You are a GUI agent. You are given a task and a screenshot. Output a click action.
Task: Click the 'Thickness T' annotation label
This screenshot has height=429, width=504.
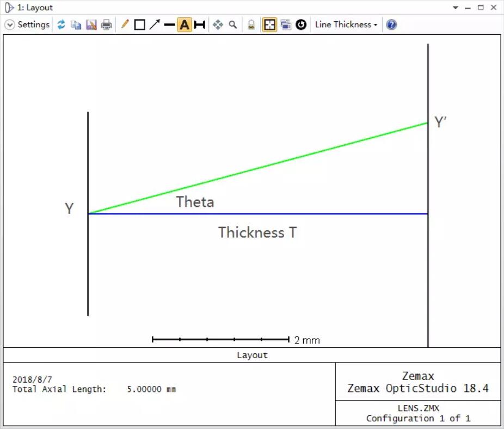point(257,232)
